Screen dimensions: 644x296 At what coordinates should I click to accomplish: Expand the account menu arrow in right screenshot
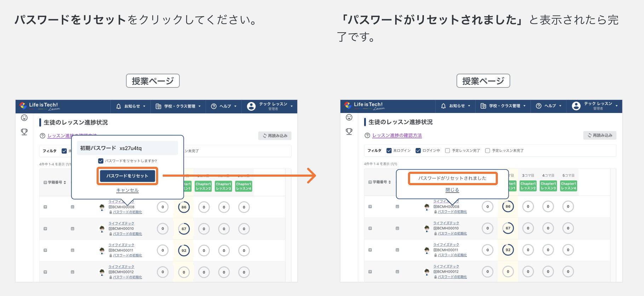tap(616, 106)
